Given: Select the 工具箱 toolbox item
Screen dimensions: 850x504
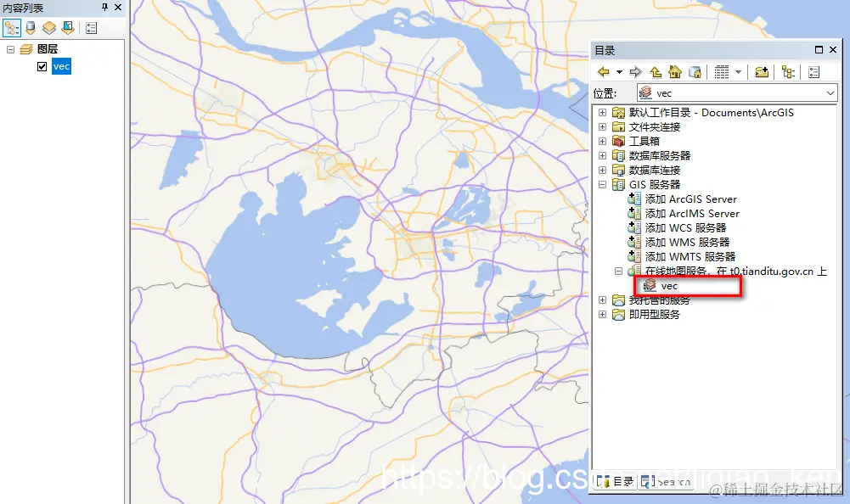Looking at the screenshot, I should [x=644, y=142].
